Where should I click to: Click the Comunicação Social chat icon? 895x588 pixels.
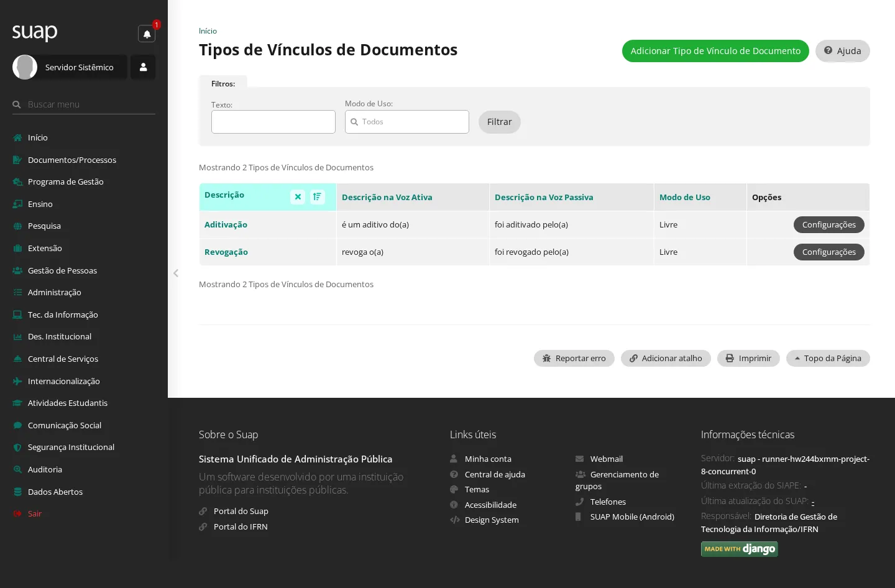pyautogui.click(x=17, y=425)
